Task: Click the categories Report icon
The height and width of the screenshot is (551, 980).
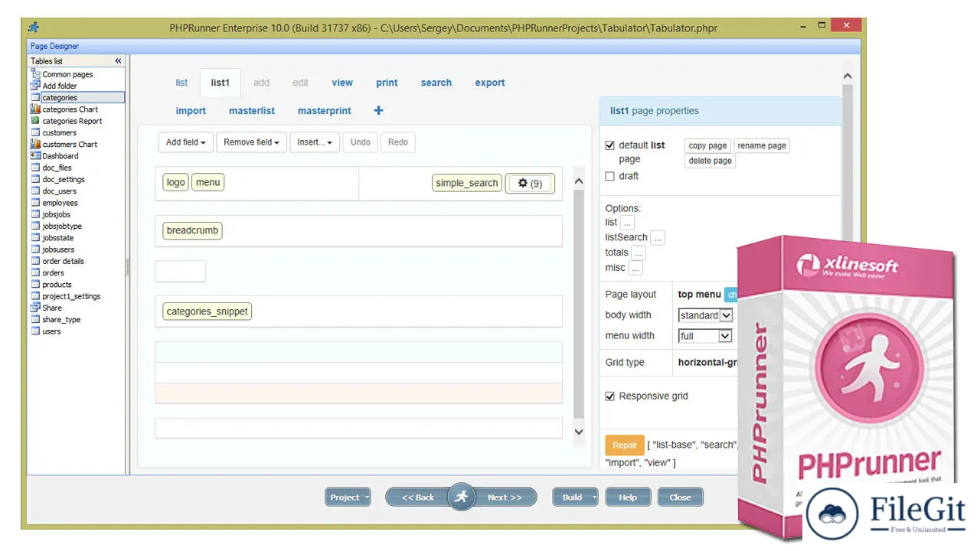Action: click(x=35, y=121)
